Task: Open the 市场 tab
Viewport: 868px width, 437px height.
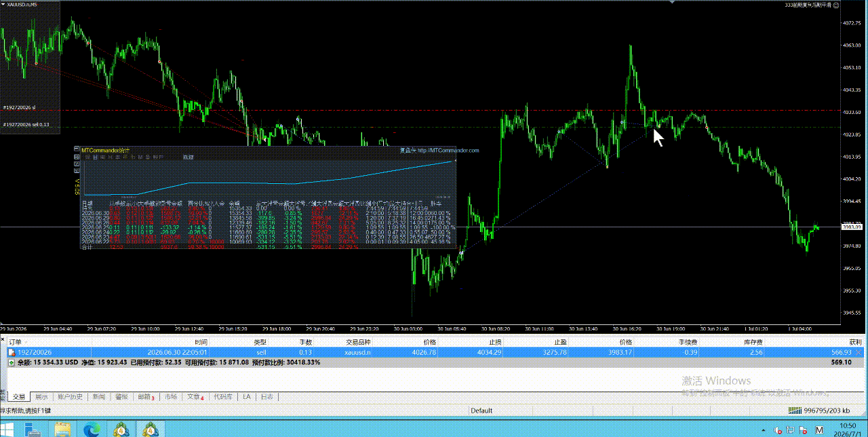Action: (x=171, y=396)
